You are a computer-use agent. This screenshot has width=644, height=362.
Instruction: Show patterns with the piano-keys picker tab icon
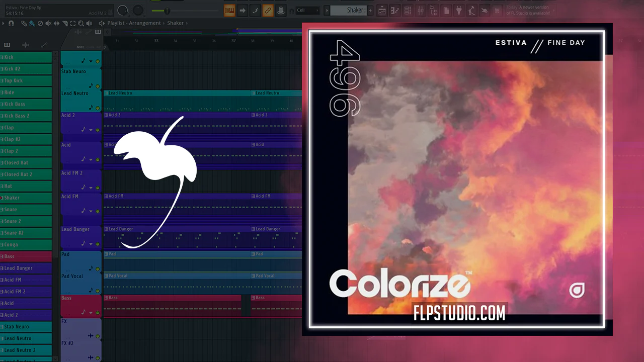click(x=7, y=45)
